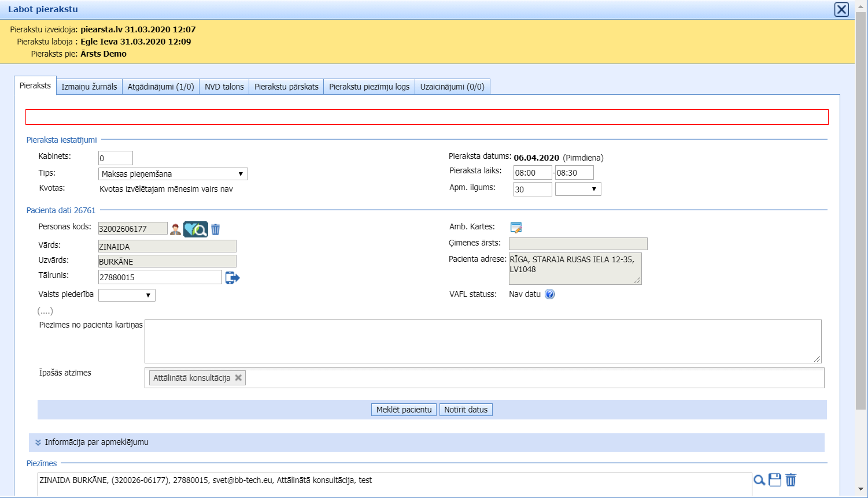
Task: Click the VAFL statuss help icon
Action: 549,295
